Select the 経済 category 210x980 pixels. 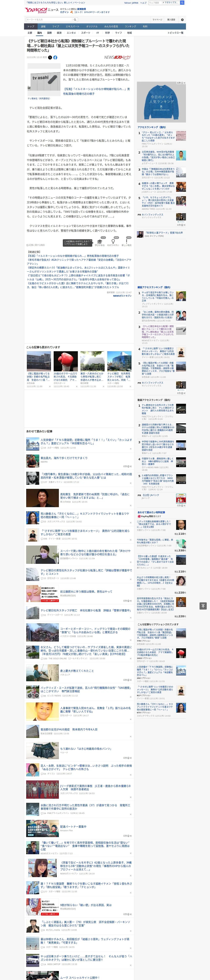pos(59,33)
